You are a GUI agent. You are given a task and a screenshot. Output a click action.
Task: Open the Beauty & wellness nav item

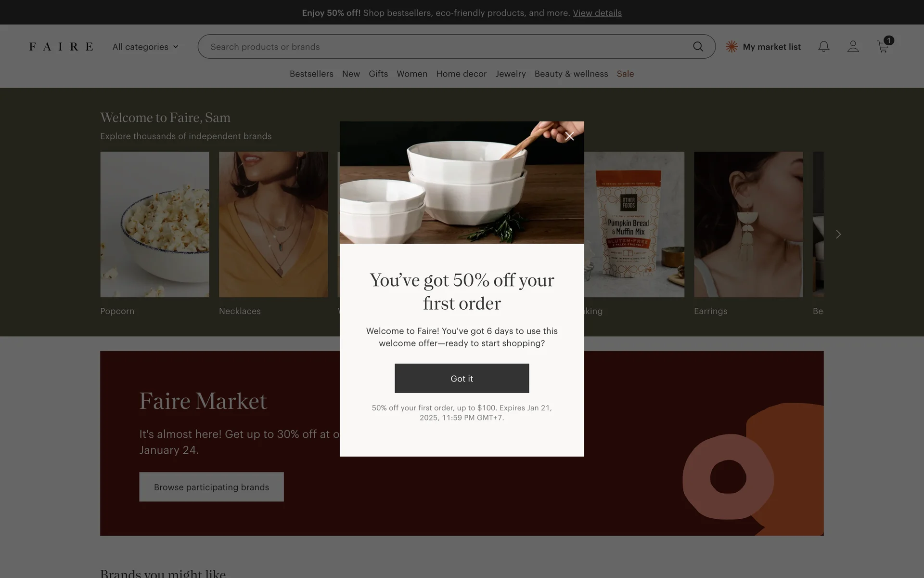click(571, 74)
